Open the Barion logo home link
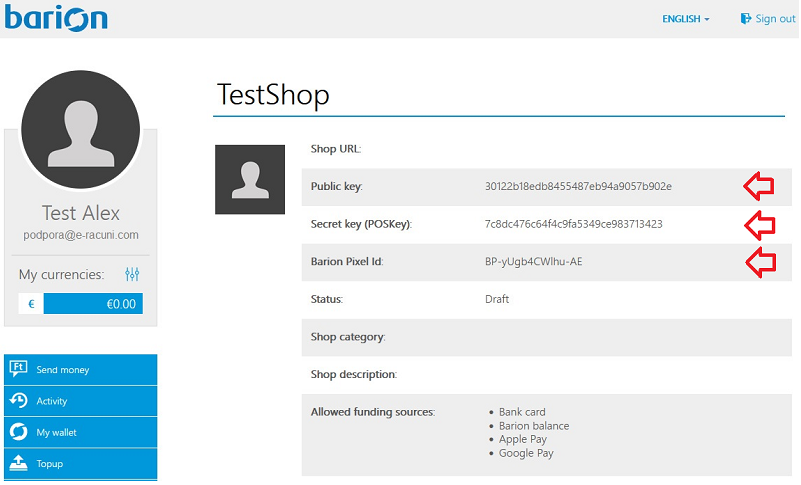Image resolution: width=801 pixels, height=485 pixels. click(56, 18)
